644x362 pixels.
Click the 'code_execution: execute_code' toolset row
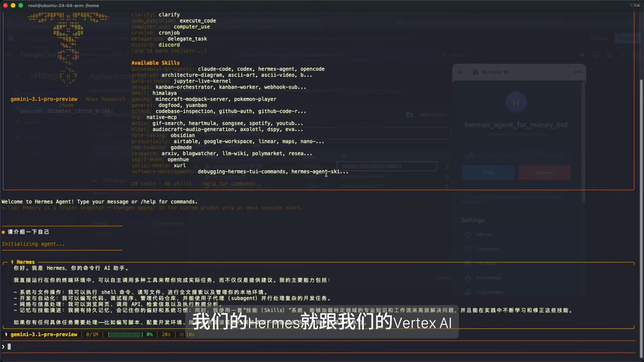(x=174, y=21)
